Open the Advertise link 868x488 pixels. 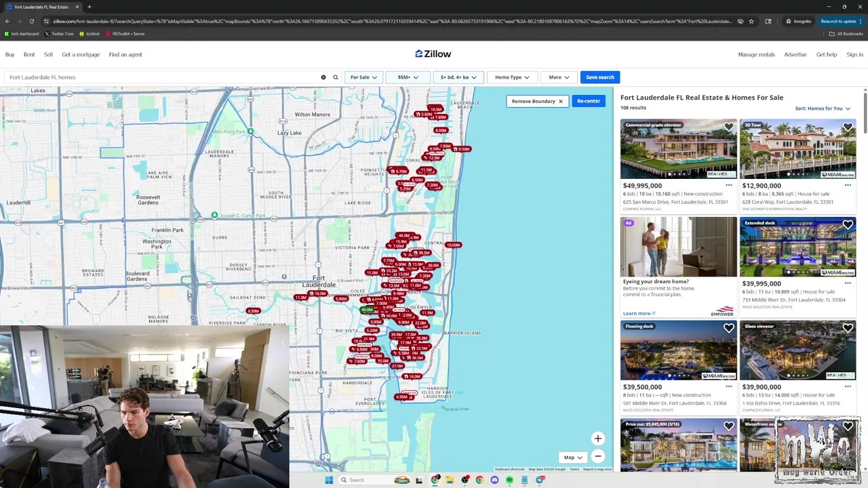(x=795, y=54)
